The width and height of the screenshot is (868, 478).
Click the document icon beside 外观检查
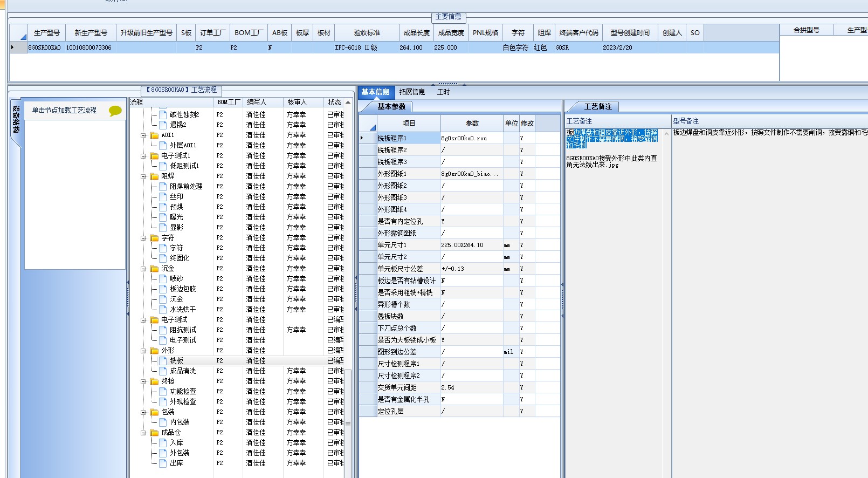163,401
